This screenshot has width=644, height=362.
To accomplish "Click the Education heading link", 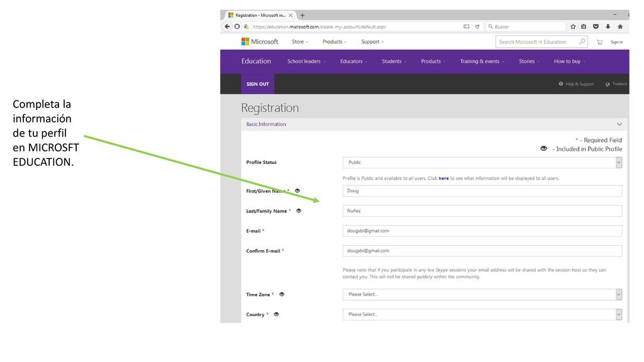I will click(256, 61).
